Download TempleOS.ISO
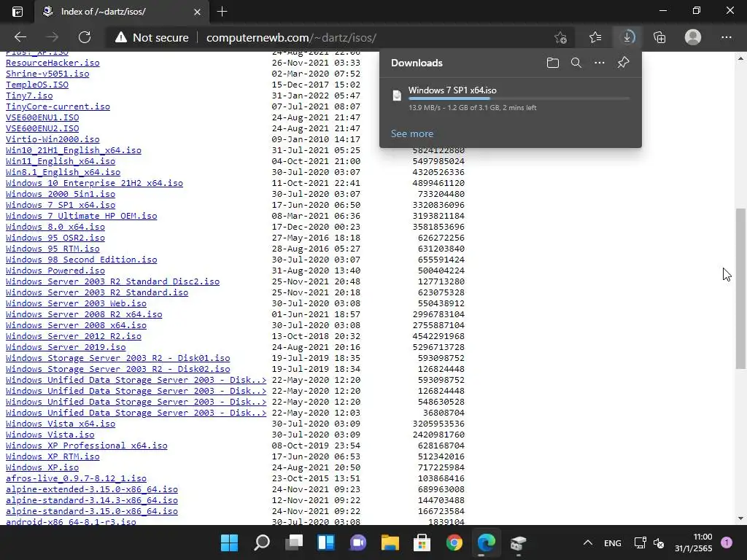This screenshot has height=560, width=747. click(37, 85)
